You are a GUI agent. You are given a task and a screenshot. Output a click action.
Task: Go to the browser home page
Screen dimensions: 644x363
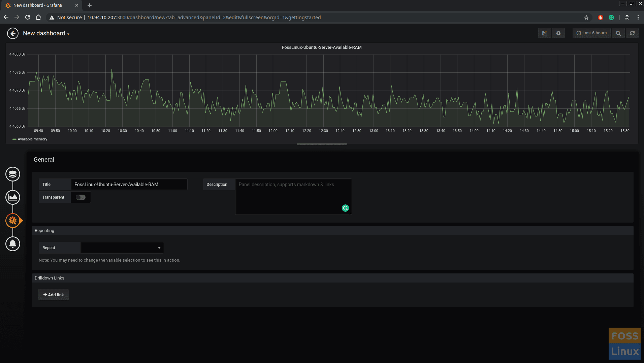[38, 17]
